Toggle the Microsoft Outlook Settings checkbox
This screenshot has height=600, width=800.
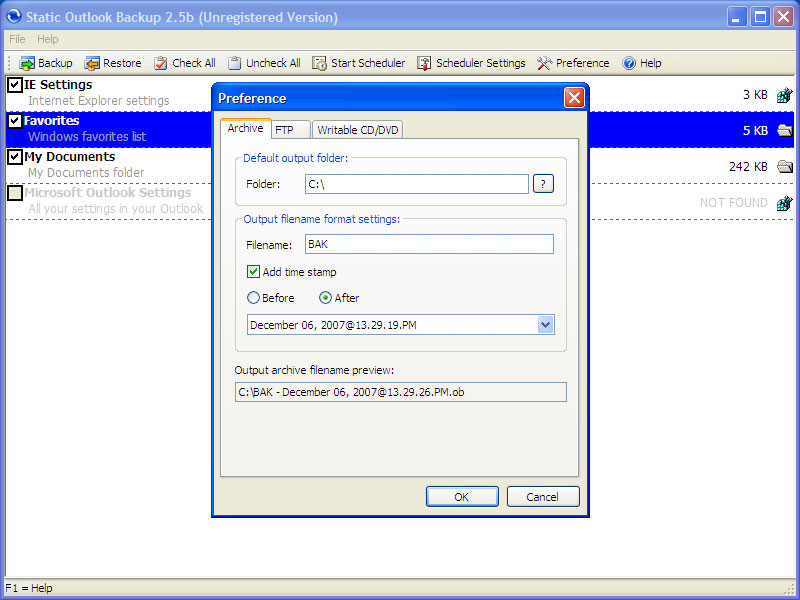click(15, 193)
